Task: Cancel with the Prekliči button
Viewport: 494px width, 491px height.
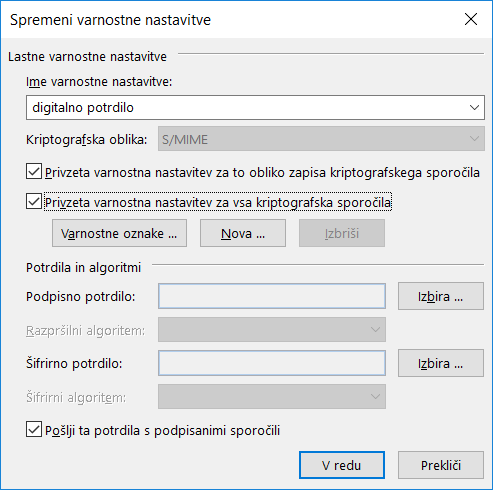Action: pyautogui.click(x=441, y=465)
